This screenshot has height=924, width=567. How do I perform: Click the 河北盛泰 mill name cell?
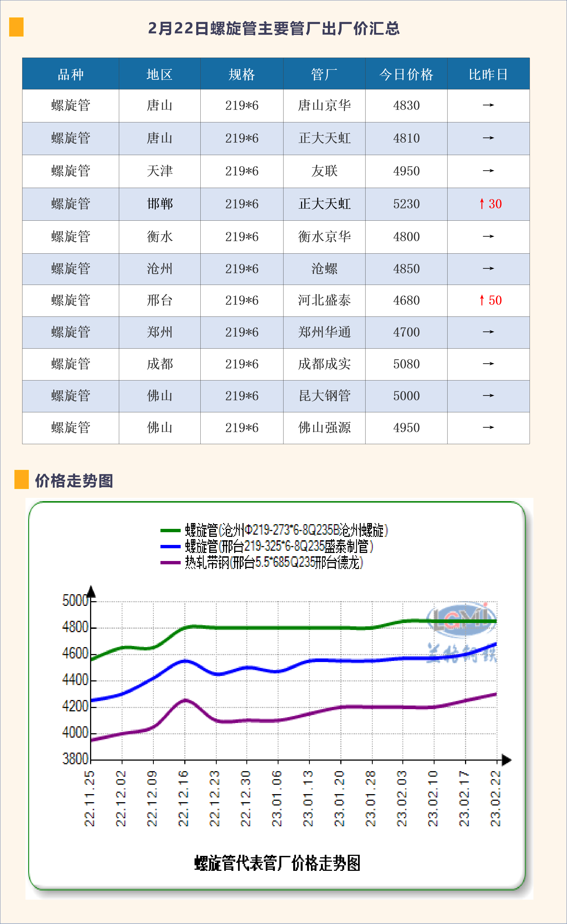pos(324,300)
